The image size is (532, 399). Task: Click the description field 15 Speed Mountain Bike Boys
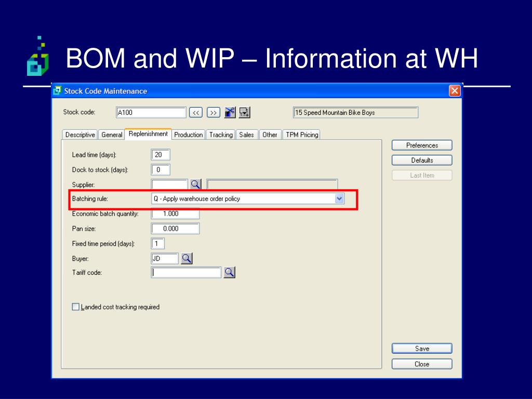(355, 113)
